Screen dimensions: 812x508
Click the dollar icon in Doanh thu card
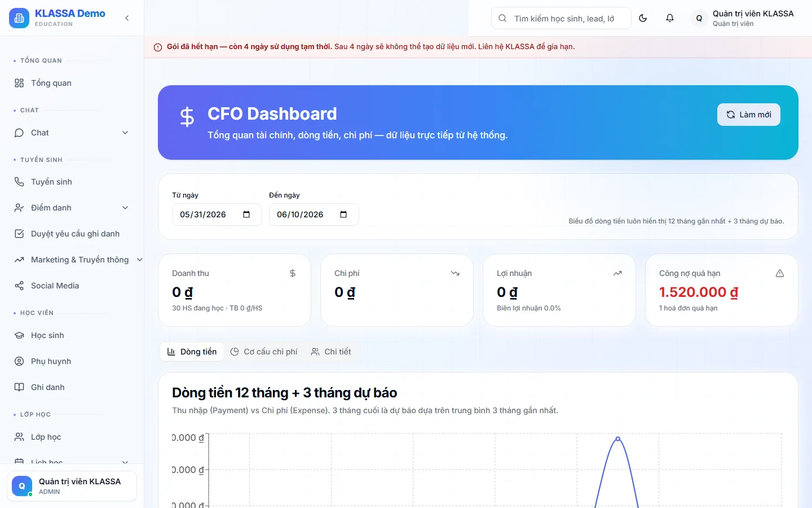tap(293, 273)
